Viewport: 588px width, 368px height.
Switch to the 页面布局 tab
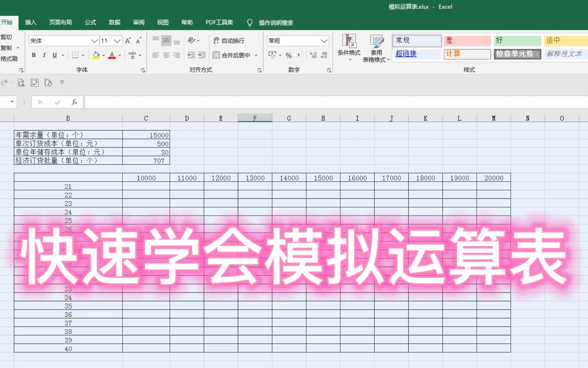coord(61,22)
